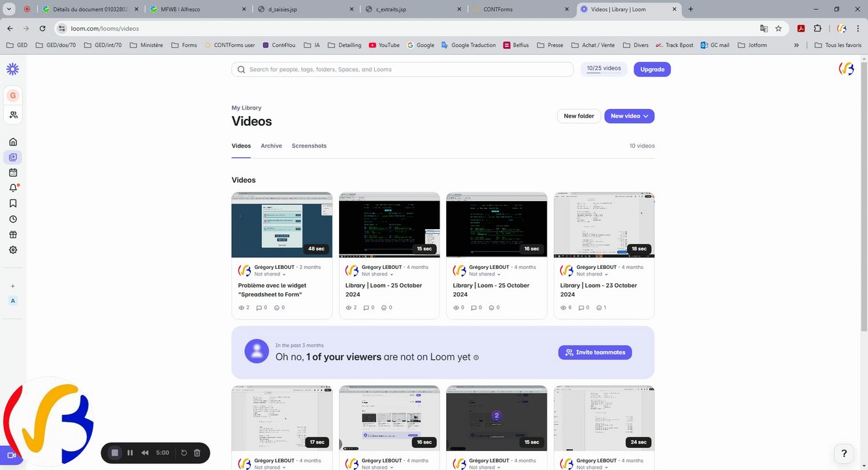
Task: Open the Meetings calendar sidebar icon
Action: pos(12,173)
